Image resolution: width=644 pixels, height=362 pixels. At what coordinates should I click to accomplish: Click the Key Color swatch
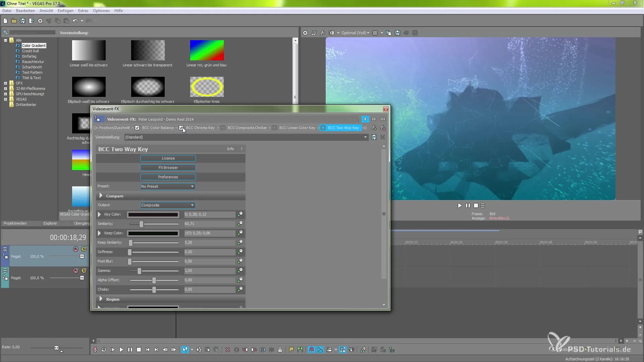(153, 215)
